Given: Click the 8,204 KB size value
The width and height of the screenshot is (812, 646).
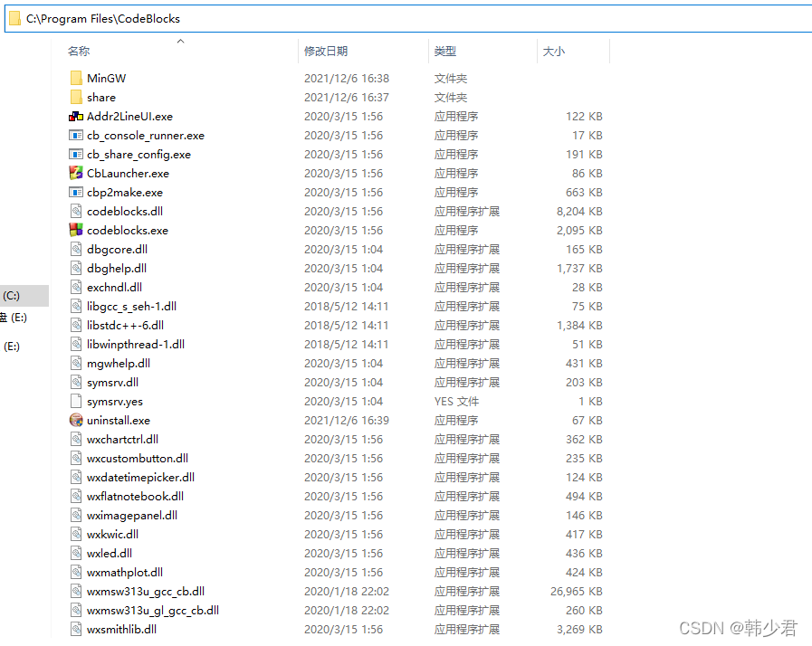Looking at the screenshot, I should pyautogui.click(x=579, y=211).
